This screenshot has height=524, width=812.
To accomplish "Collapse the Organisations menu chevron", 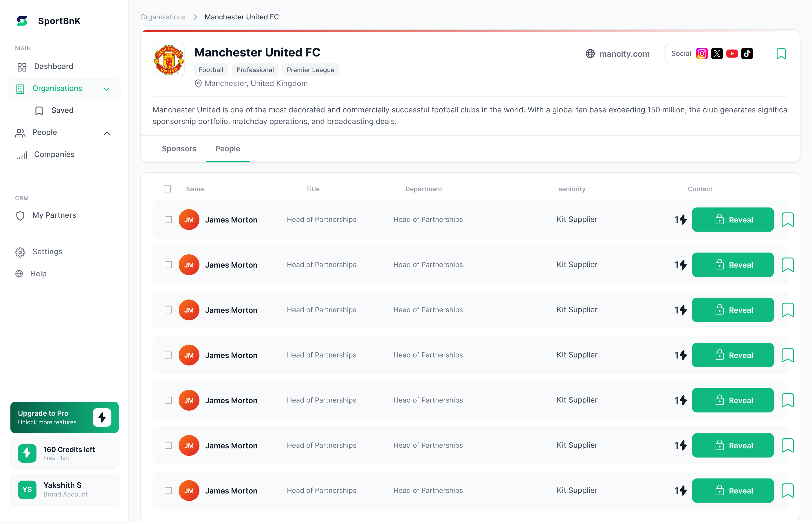I will pos(107,89).
